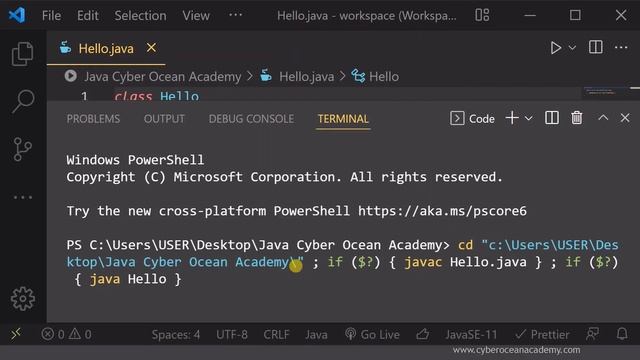Screen dimensions: 640x360
Task: Open the Manage gear settings menu
Action: [x=22, y=299]
